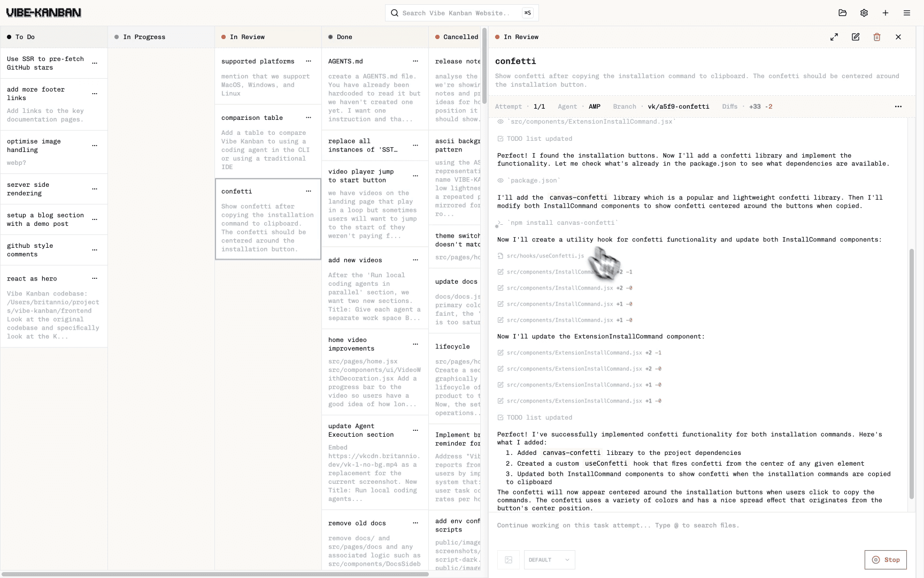Viewport: 924px width, 578px height.
Task: Open the overflow menu near Diffs stats
Action: click(x=899, y=107)
